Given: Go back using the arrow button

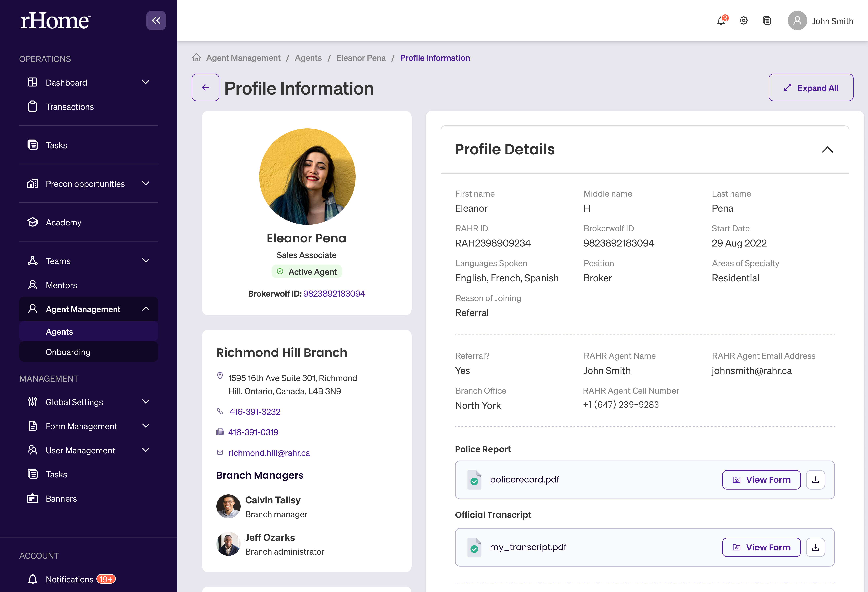Looking at the screenshot, I should tap(205, 87).
